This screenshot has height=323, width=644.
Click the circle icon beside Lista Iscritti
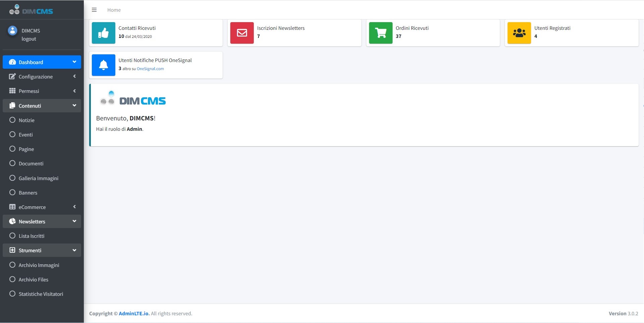(12, 235)
